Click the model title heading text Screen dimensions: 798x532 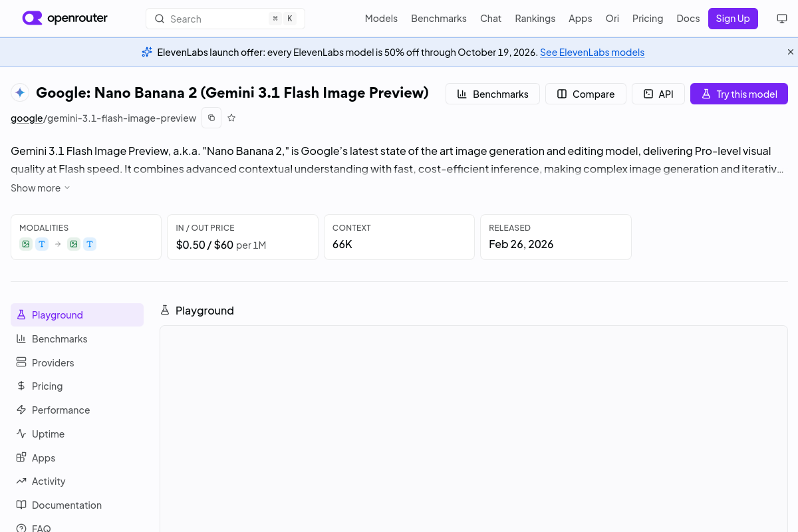click(x=232, y=92)
